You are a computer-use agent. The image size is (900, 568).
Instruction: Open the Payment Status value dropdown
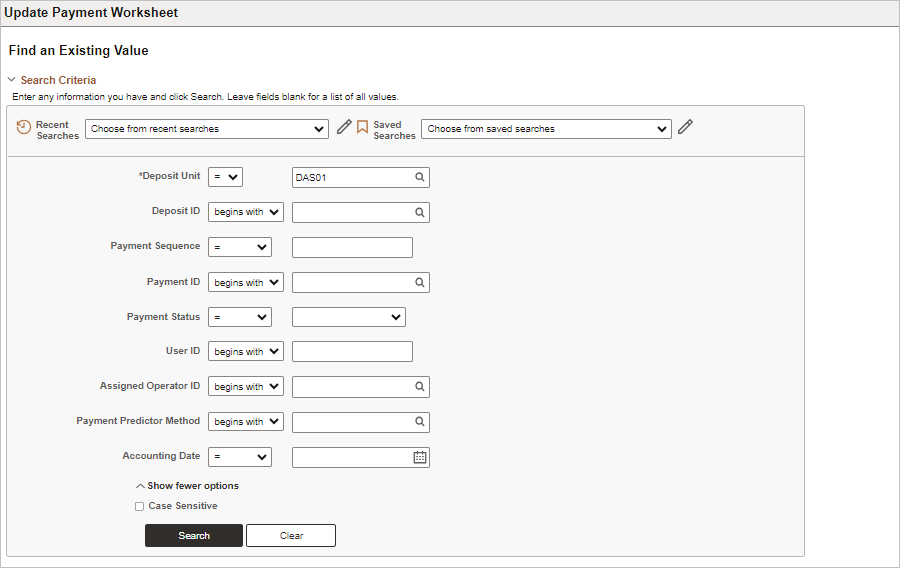pyautogui.click(x=349, y=317)
